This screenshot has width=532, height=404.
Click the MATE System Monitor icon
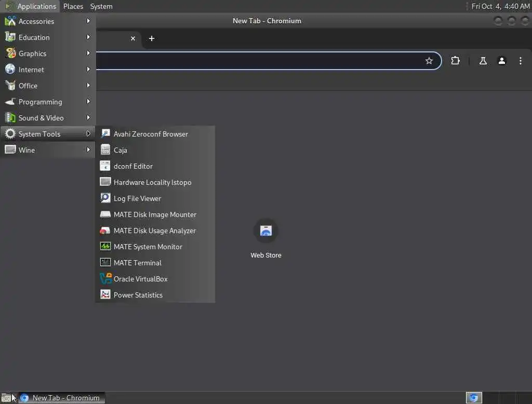(x=105, y=246)
